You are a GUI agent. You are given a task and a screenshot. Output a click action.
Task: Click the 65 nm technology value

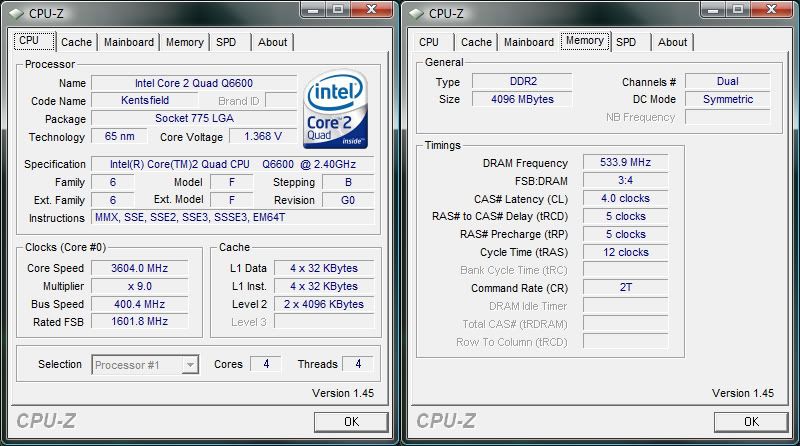point(119,136)
